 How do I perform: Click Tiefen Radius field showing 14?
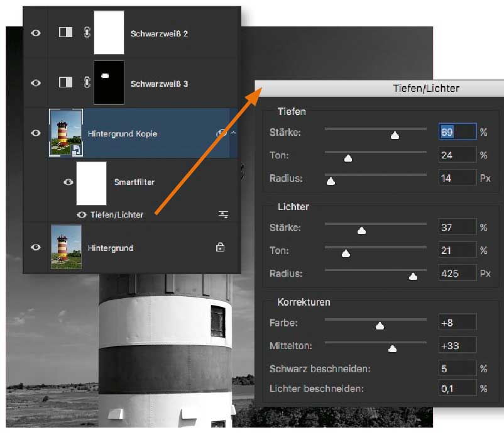pos(457,178)
